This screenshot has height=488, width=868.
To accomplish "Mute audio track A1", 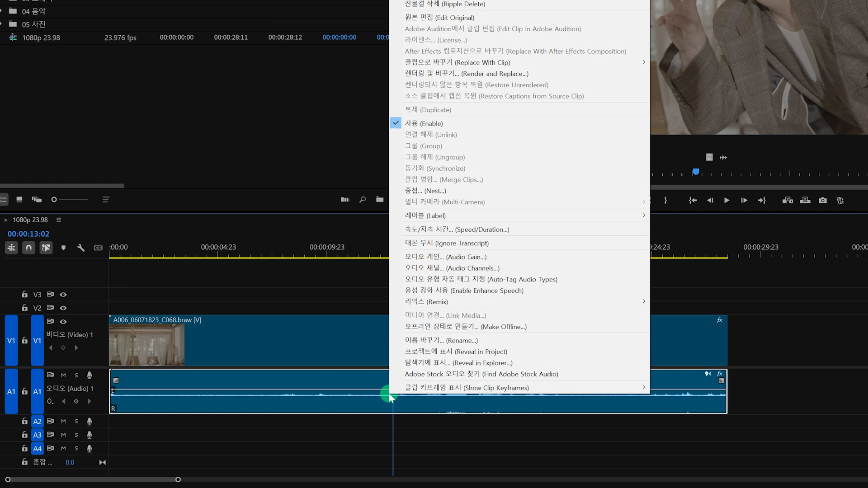I will (x=63, y=375).
